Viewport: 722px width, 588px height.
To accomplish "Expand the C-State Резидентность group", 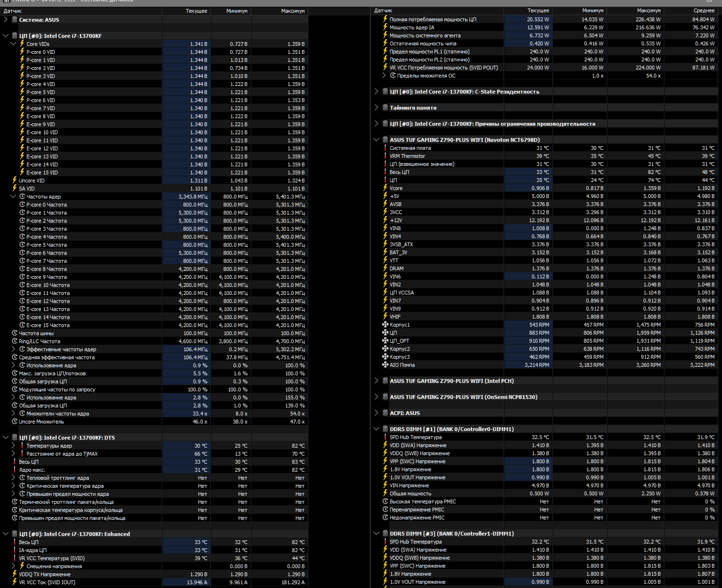I will [376, 92].
